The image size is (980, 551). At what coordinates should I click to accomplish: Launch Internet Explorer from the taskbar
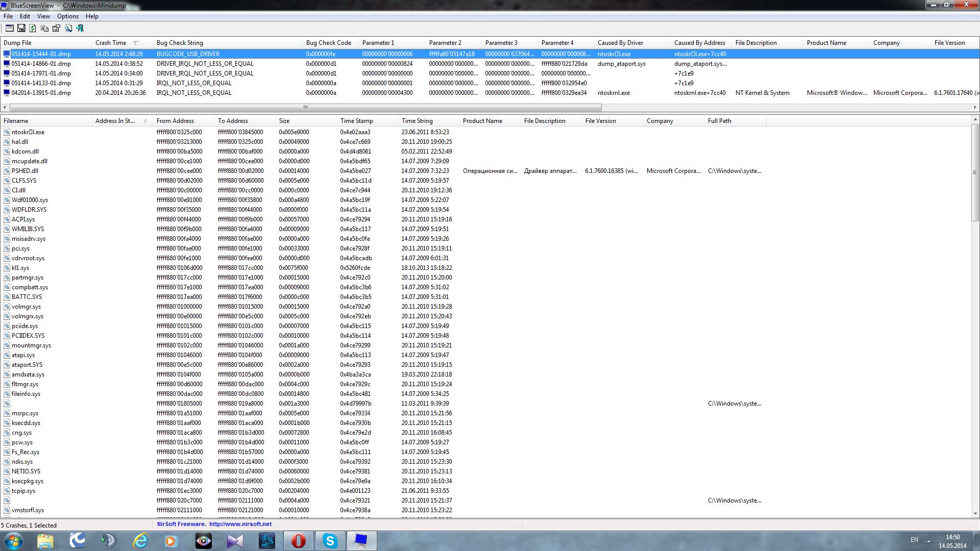[140, 541]
